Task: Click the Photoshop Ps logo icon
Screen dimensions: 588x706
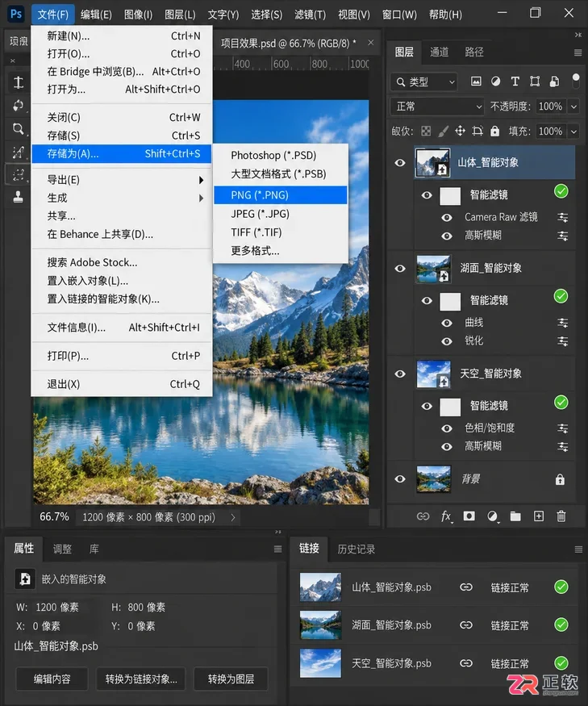Action: [x=16, y=14]
